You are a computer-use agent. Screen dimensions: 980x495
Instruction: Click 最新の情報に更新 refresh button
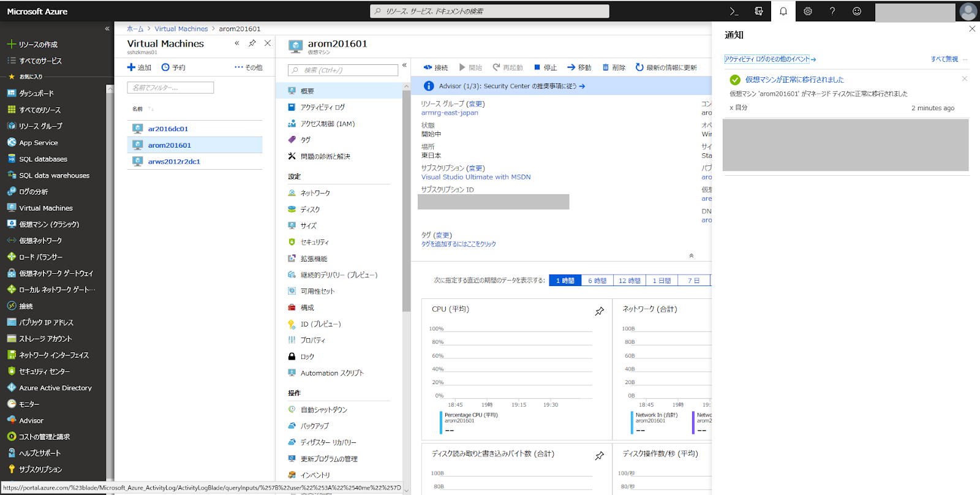[x=666, y=67]
